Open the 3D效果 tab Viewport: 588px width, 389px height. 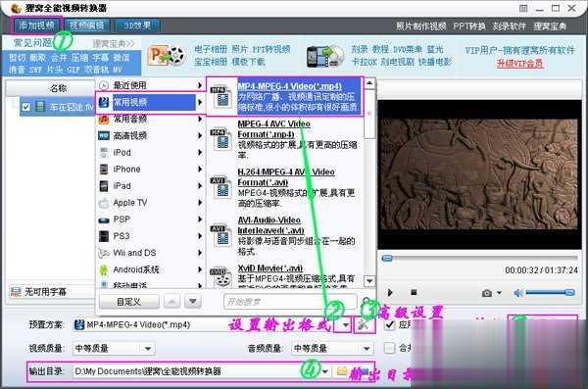pos(137,25)
